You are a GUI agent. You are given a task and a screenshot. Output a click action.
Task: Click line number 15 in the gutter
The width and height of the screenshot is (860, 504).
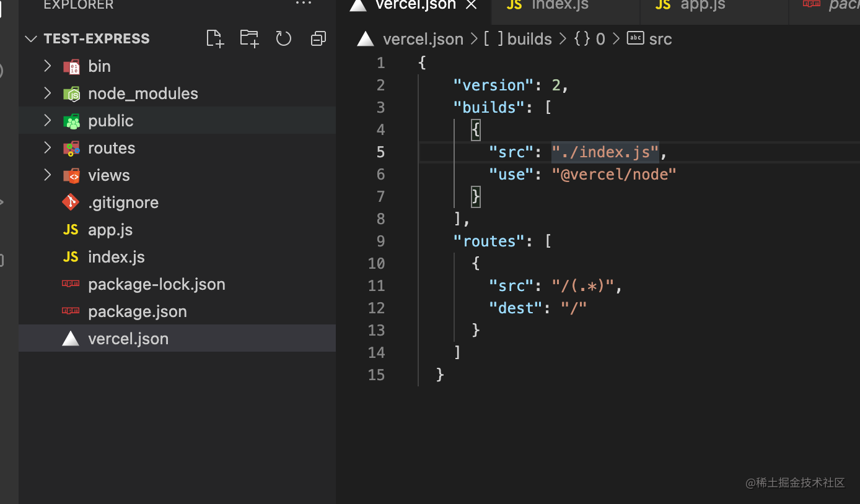376,375
